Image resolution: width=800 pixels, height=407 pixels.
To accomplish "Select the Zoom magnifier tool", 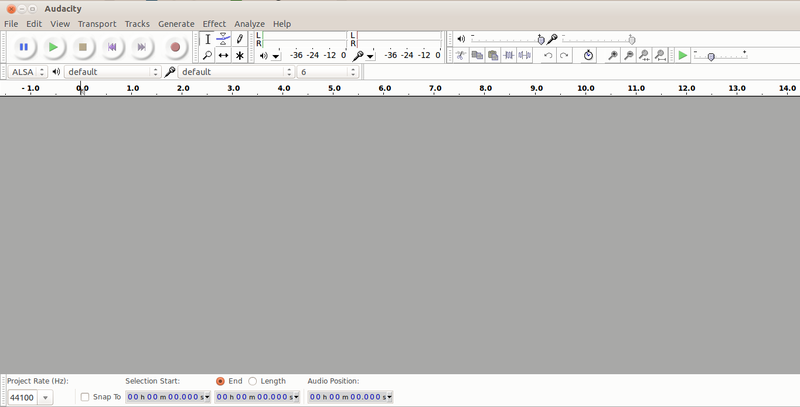I will tap(207, 55).
